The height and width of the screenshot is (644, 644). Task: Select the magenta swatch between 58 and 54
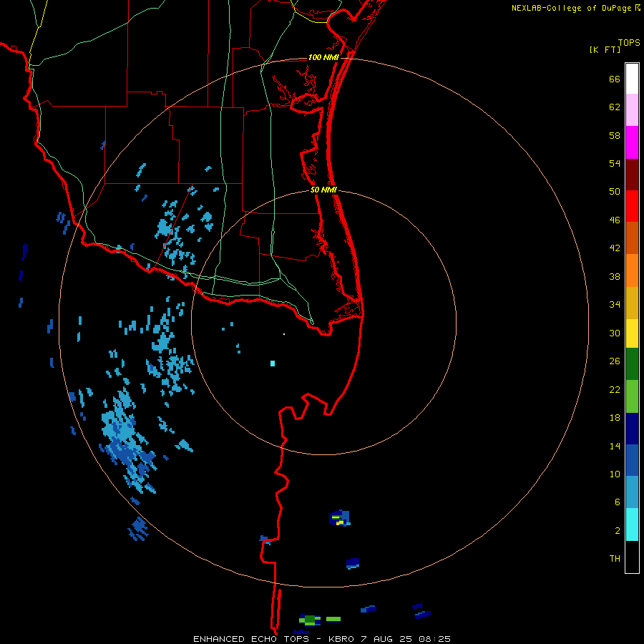tap(632, 142)
